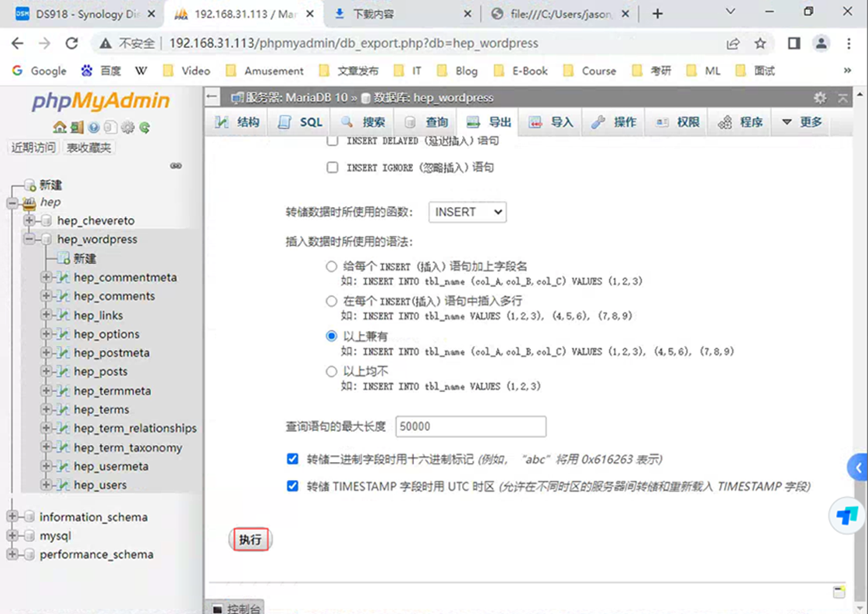Screen dimensions: 868x614
Task: Click the 近期访问 recent button
Action: click(x=34, y=147)
